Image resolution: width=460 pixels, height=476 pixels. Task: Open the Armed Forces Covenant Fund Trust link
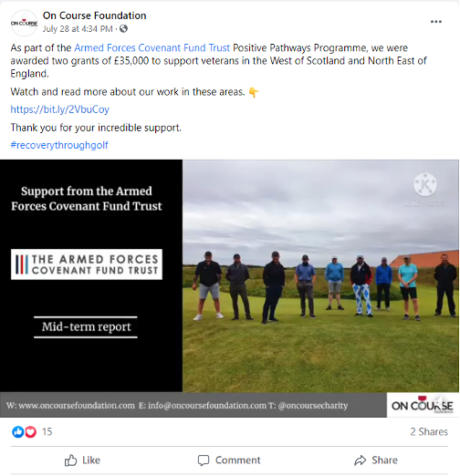152,48
